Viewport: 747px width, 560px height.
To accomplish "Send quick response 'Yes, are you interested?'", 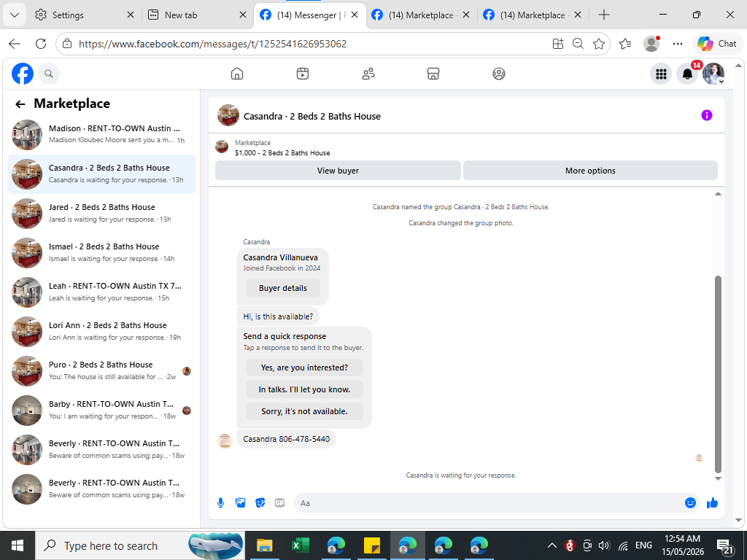I will click(304, 367).
